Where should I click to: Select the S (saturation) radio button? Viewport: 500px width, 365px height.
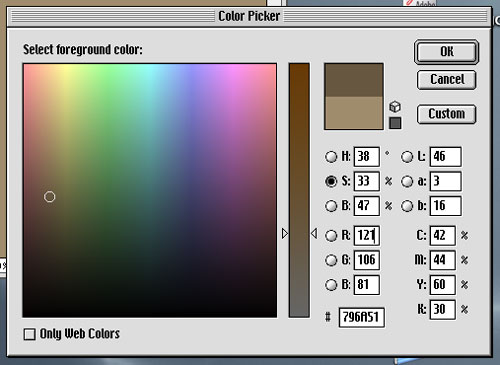coord(331,181)
